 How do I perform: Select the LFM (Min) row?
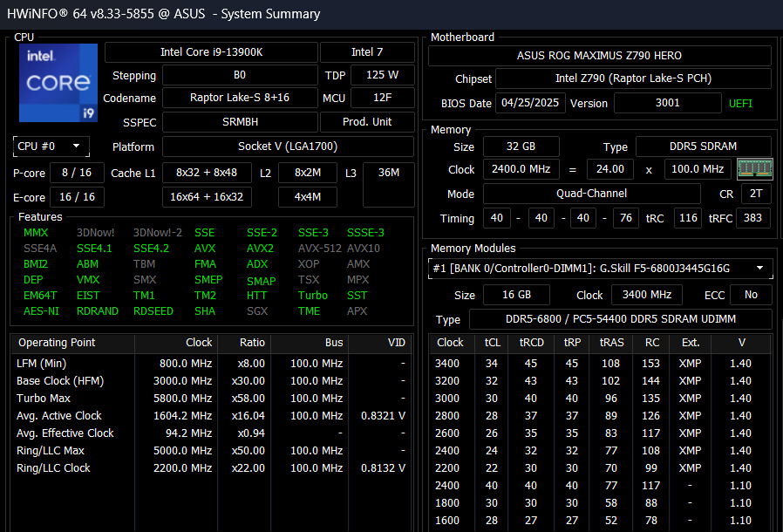point(211,363)
